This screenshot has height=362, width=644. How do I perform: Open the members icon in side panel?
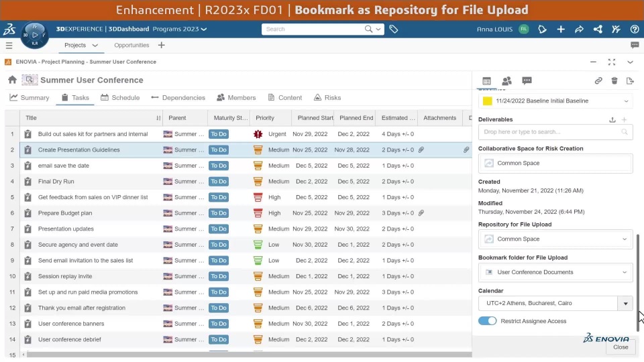coord(507,81)
